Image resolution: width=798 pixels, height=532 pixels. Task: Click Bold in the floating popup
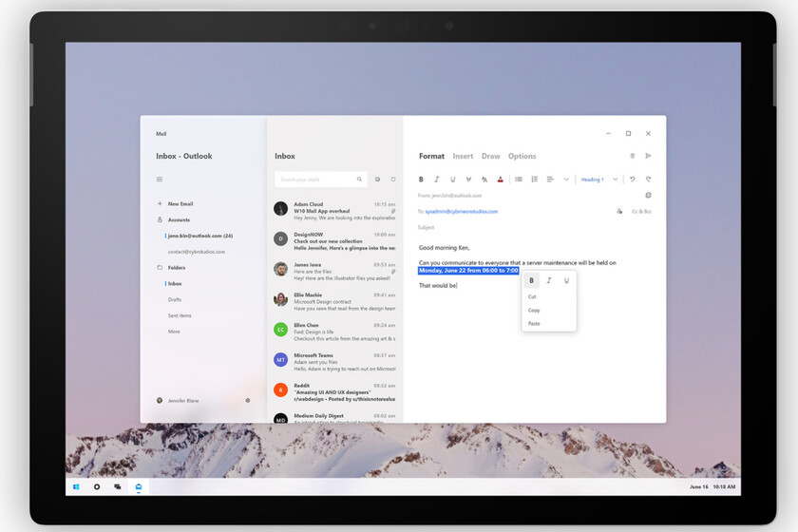point(531,280)
